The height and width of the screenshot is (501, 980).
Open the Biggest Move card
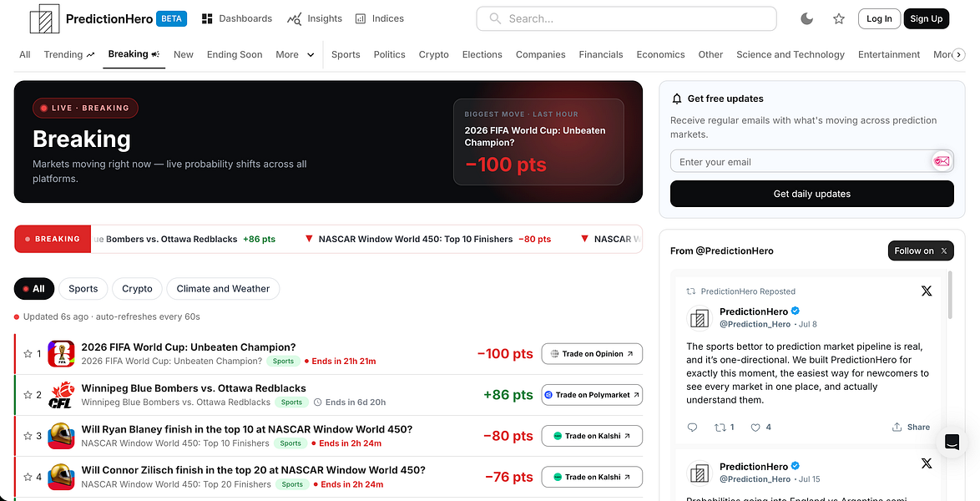(x=538, y=142)
